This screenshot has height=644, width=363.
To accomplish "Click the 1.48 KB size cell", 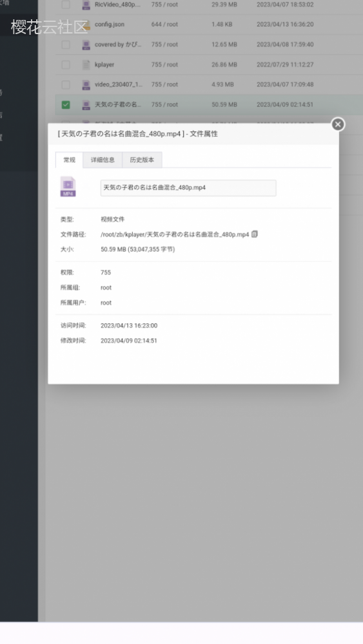I will [222, 24].
